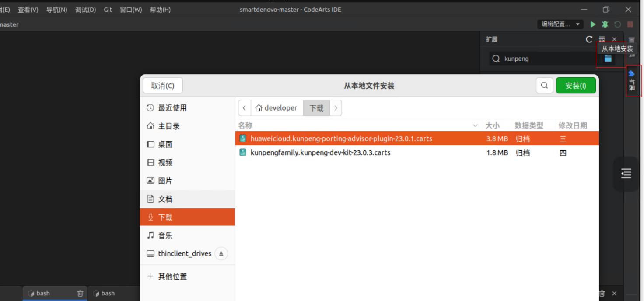The height and width of the screenshot is (301, 644).
Task: Open 视频 in the dialog sidebar
Action: pos(187,163)
